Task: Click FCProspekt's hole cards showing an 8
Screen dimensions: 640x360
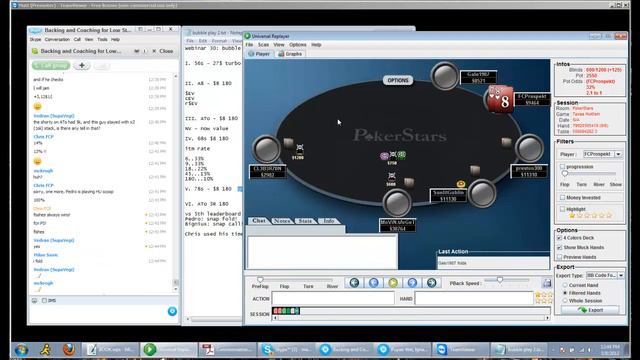Action: tap(500, 99)
